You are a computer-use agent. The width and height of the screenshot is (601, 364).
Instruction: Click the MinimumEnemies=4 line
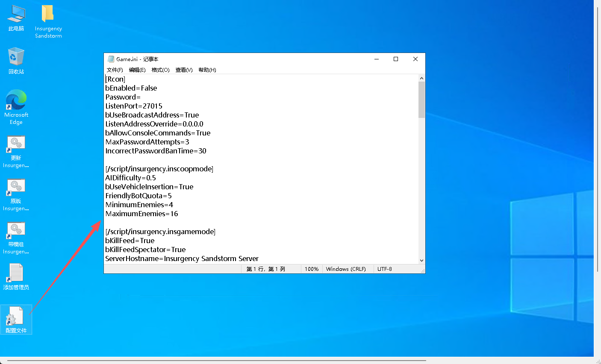[x=139, y=205]
